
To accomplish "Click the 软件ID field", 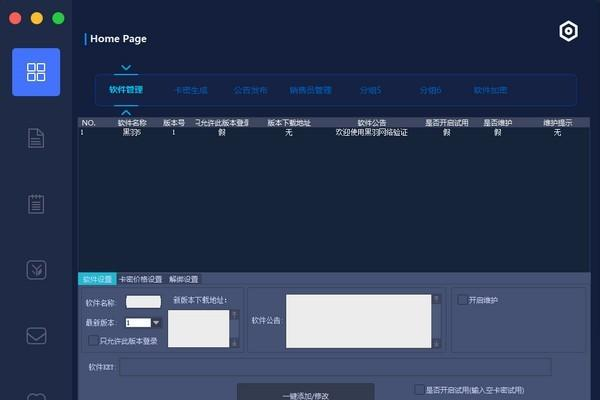I will 335,367.
